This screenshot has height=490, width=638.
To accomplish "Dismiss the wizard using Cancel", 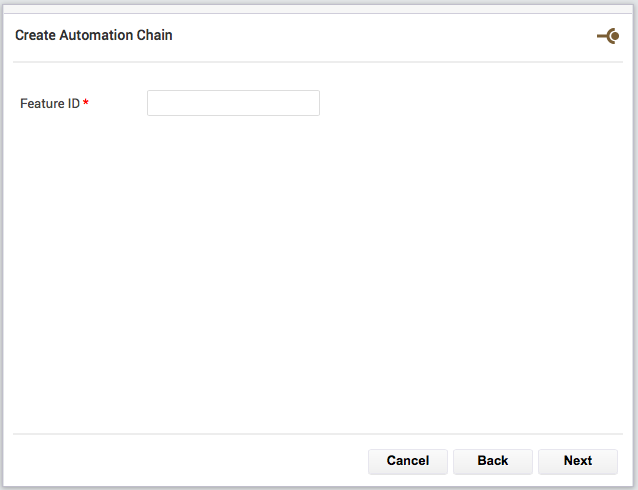I will (408, 461).
